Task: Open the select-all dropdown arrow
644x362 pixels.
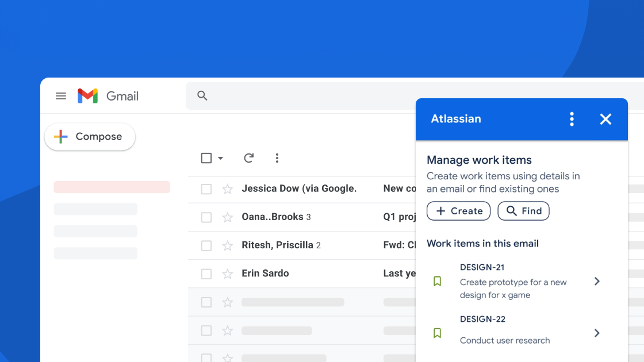Action: pyautogui.click(x=221, y=159)
